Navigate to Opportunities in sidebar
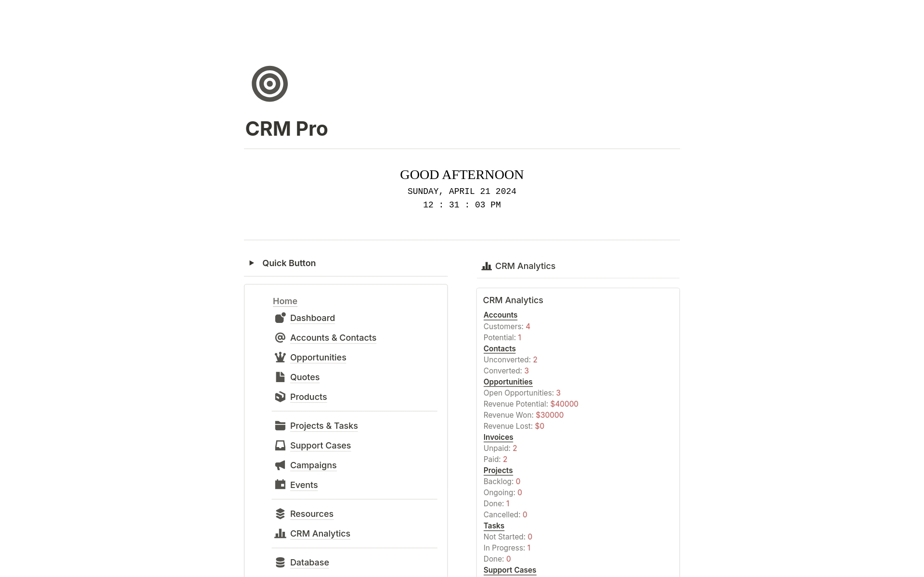Screen dimensions: 924x577 (x=318, y=357)
